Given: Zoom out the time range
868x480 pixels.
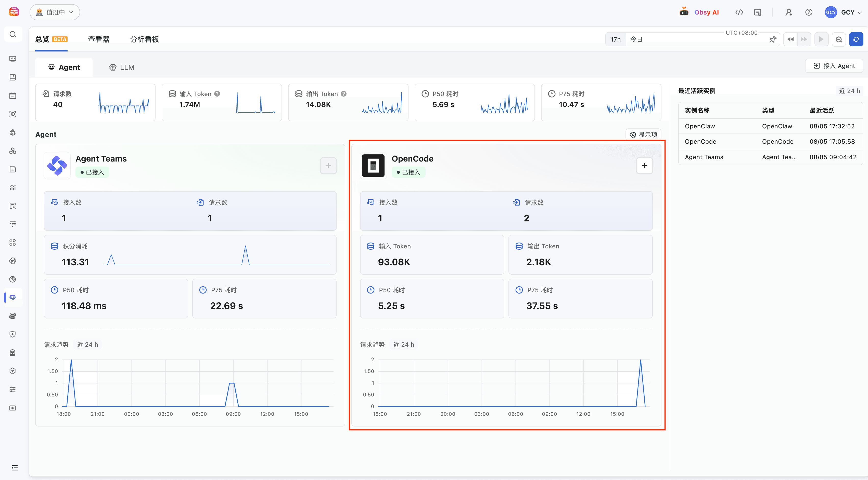Looking at the screenshot, I should [x=839, y=39].
